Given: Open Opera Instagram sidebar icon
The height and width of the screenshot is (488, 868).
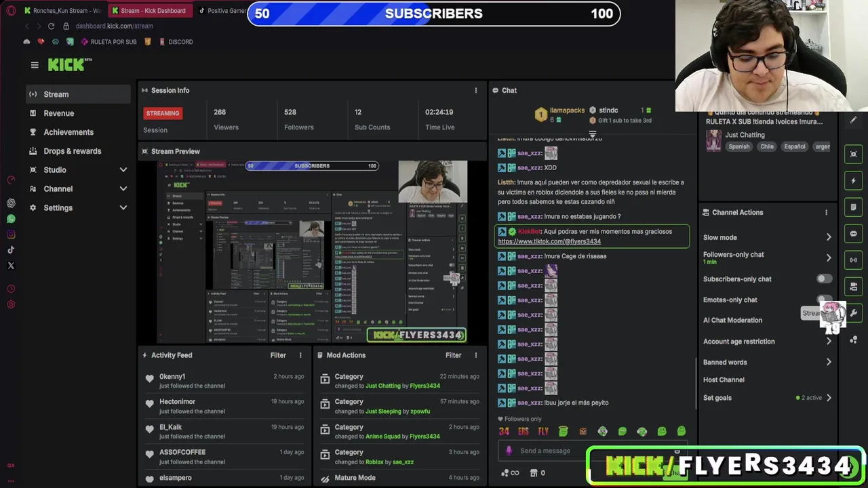Looking at the screenshot, I should tap(11, 235).
